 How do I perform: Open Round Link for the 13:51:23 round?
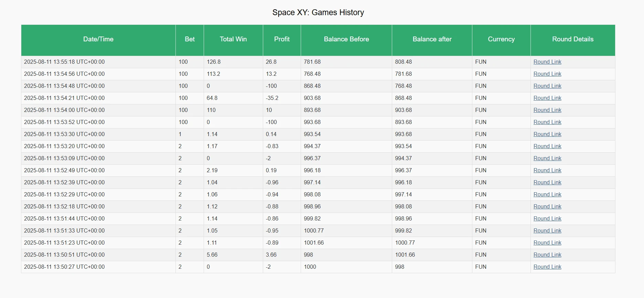click(x=547, y=243)
